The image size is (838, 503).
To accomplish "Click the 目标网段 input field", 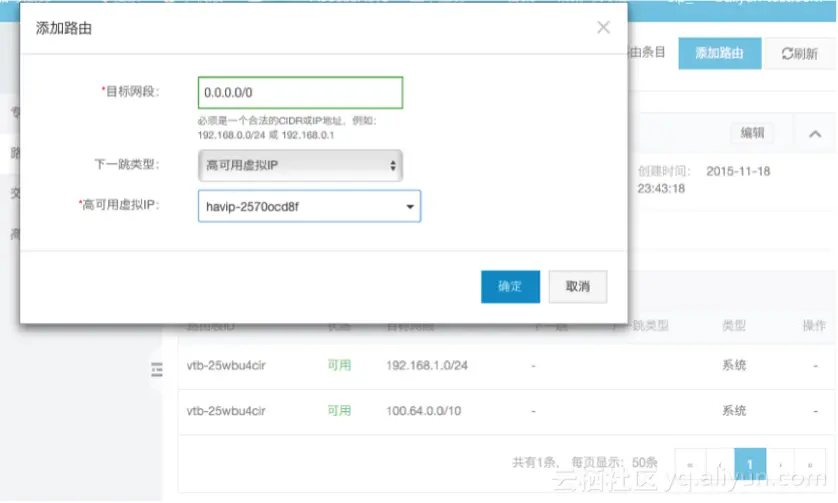I will [x=300, y=92].
